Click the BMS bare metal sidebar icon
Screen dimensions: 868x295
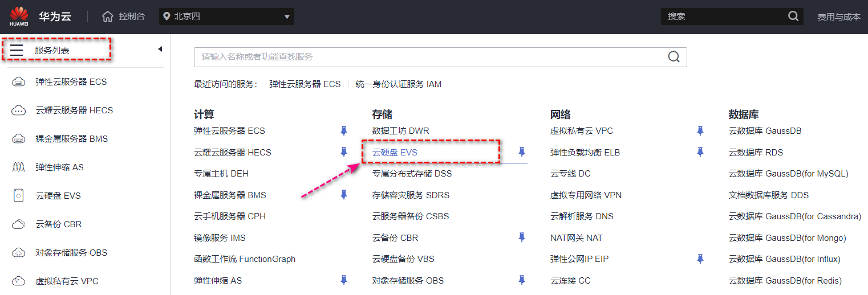coord(19,139)
